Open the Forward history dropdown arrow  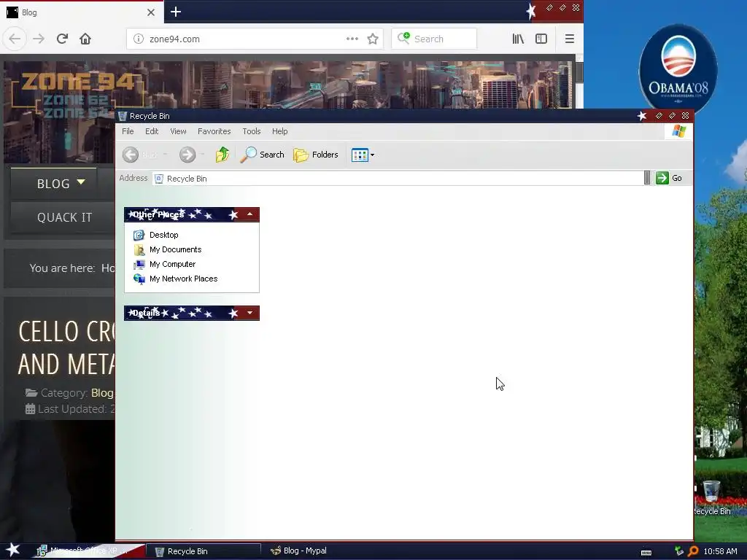coord(203,155)
